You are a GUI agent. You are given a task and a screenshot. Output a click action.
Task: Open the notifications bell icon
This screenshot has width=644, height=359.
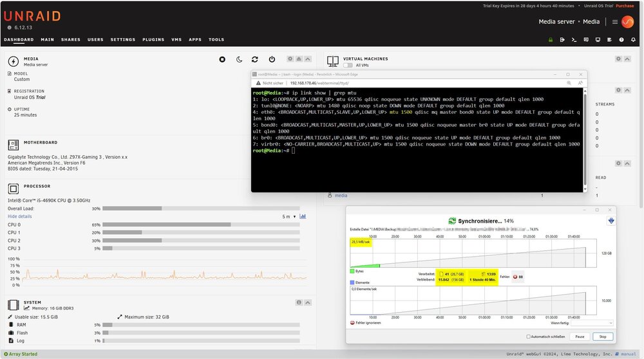633,40
